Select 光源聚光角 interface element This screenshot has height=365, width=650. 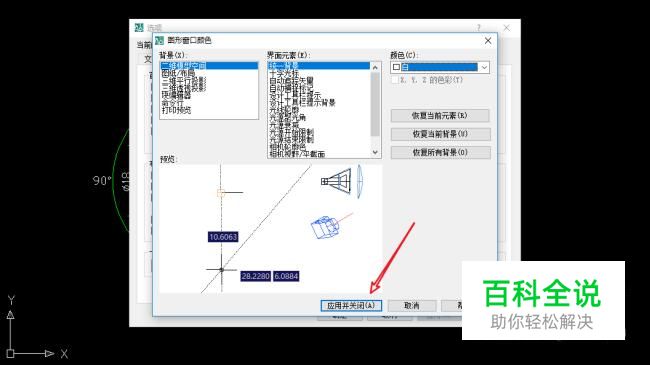click(x=288, y=117)
